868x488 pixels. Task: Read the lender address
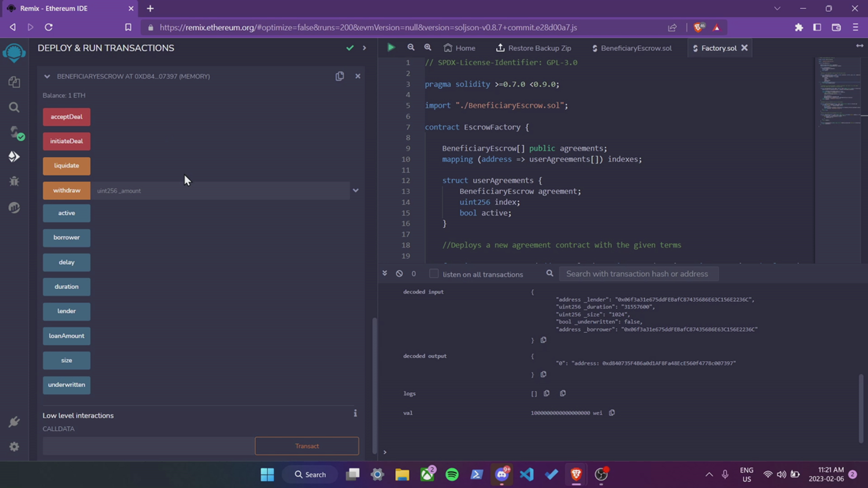click(x=66, y=311)
